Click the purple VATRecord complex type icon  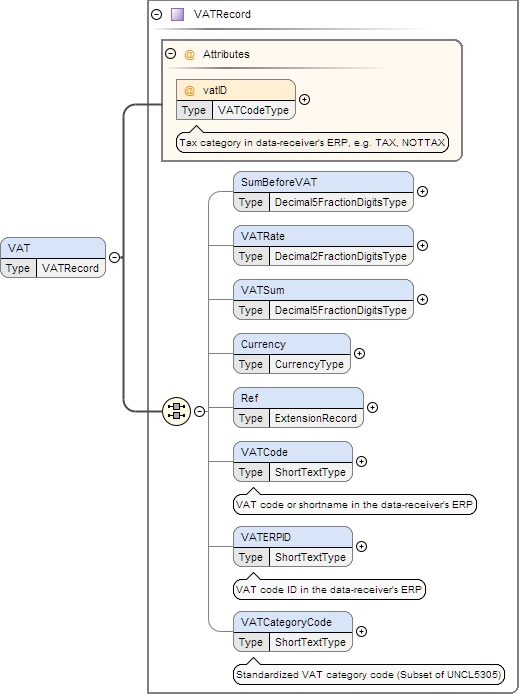click(177, 15)
